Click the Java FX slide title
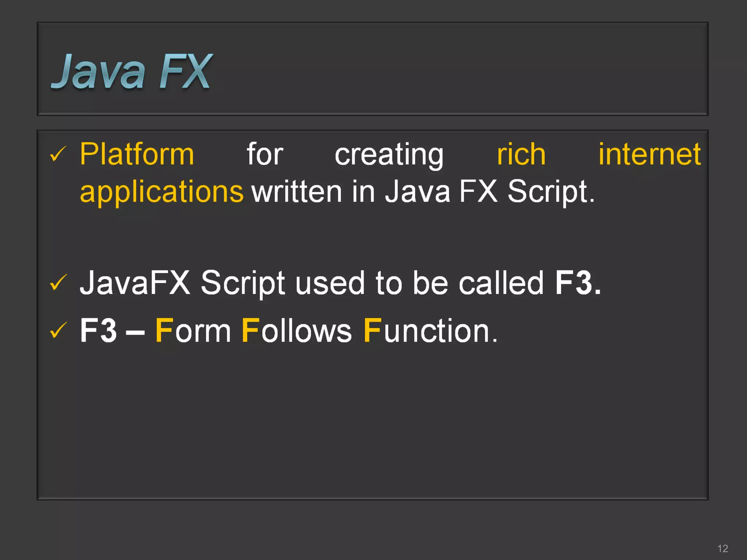The image size is (747, 560). (x=131, y=71)
